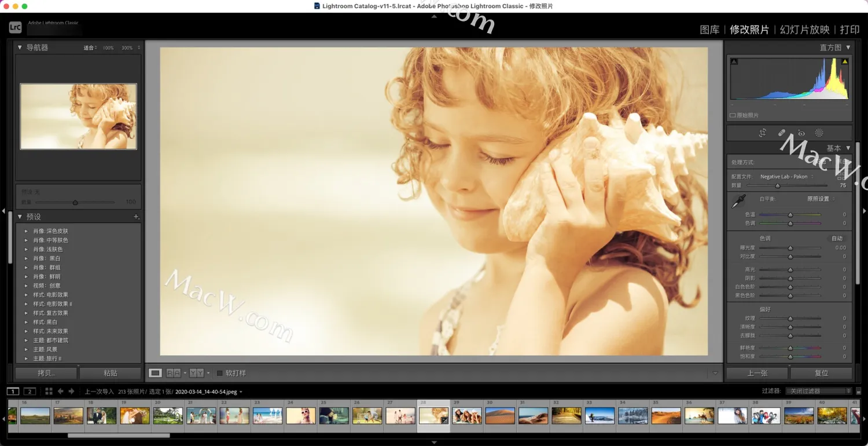Collapse the 导航器 navigator panel
The image size is (868, 446).
click(x=20, y=47)
